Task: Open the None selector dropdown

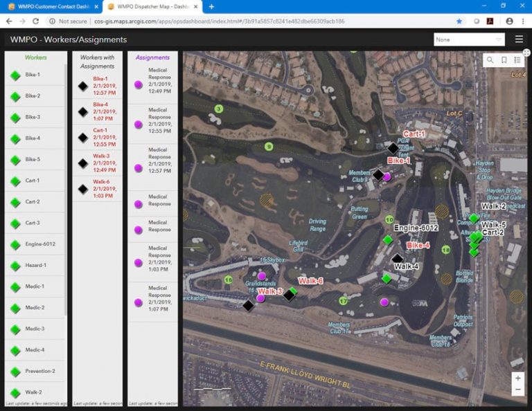Action: click(x=469, y=39)
